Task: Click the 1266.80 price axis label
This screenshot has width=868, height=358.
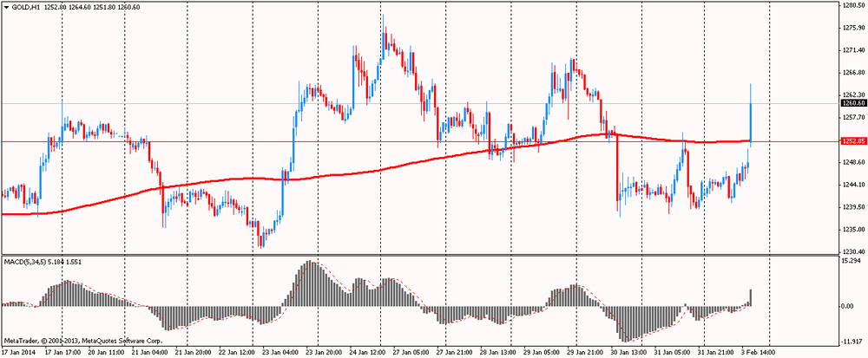Action: (x=853, y=72)
